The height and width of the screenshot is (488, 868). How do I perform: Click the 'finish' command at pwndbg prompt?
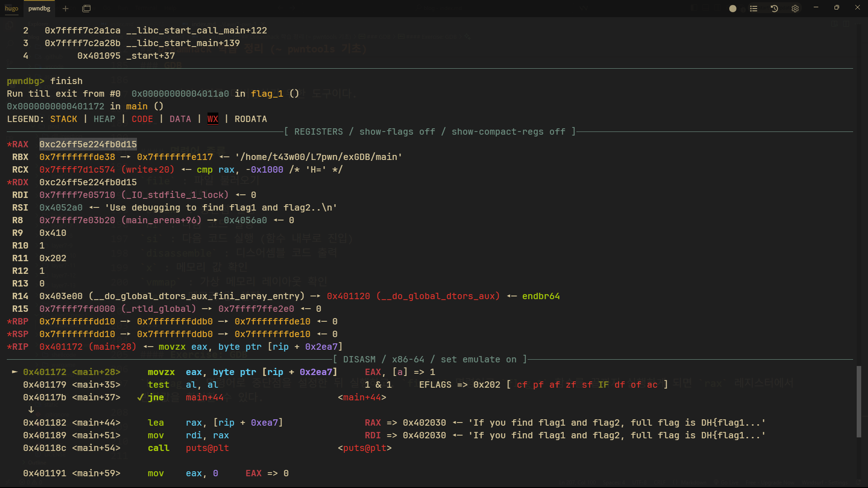point(66,81)
